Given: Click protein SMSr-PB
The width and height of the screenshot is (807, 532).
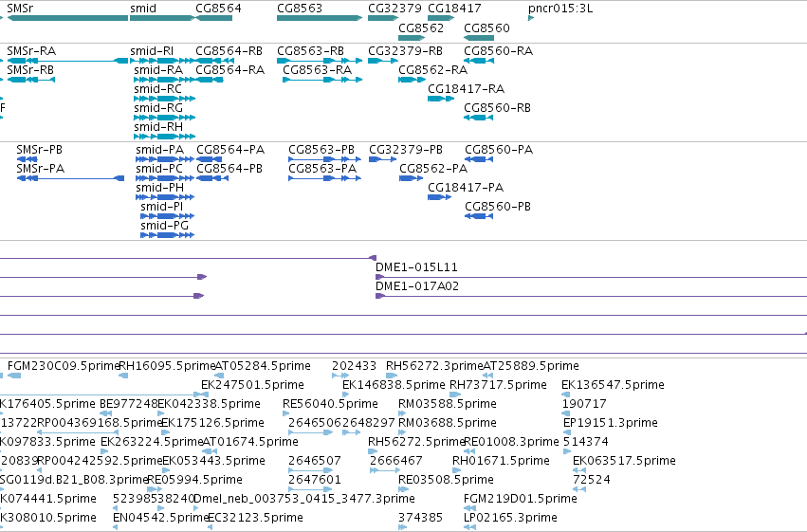Looking at the screenshot, I should 40,150.
